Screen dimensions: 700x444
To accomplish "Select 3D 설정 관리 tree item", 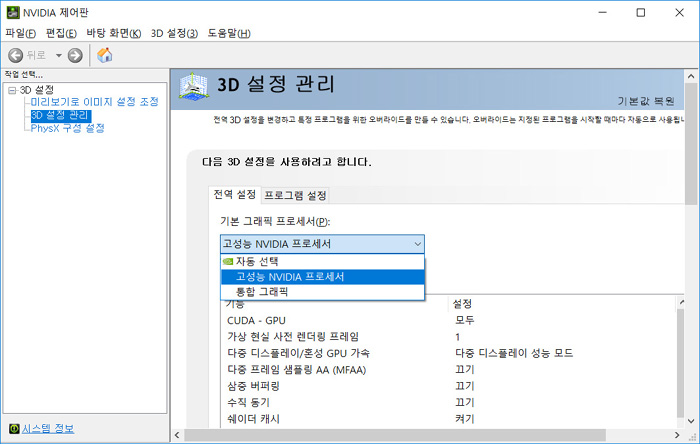I will pyautogui.click(x=61, y=116).
